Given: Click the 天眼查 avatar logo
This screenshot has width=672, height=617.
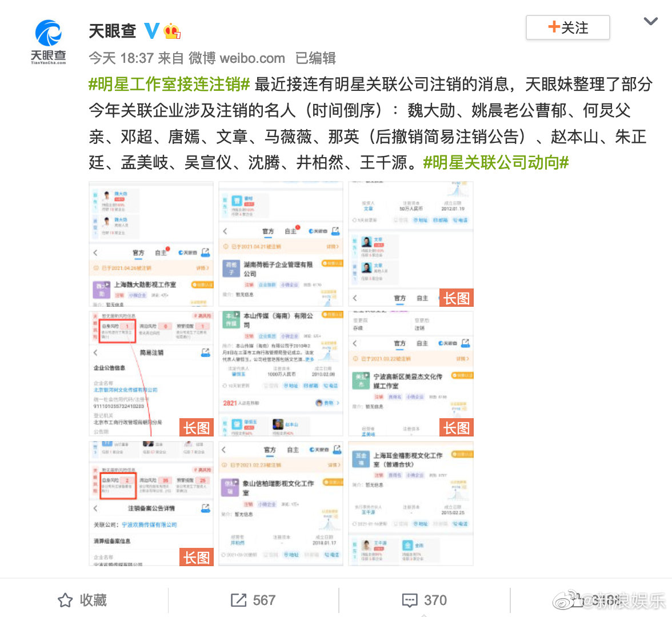Looking at the screenshot, I should [x=48, y=42].
